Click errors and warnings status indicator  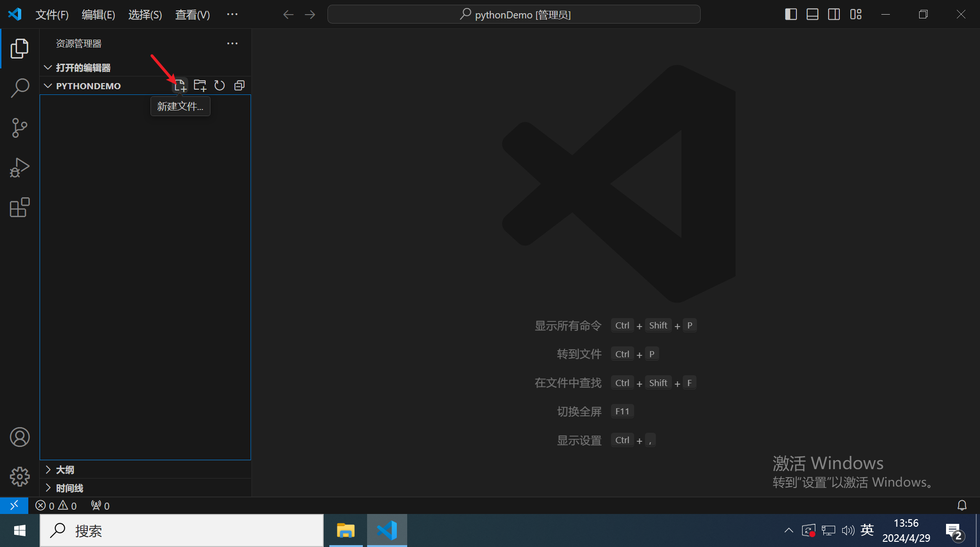click(x=56, y=506)
